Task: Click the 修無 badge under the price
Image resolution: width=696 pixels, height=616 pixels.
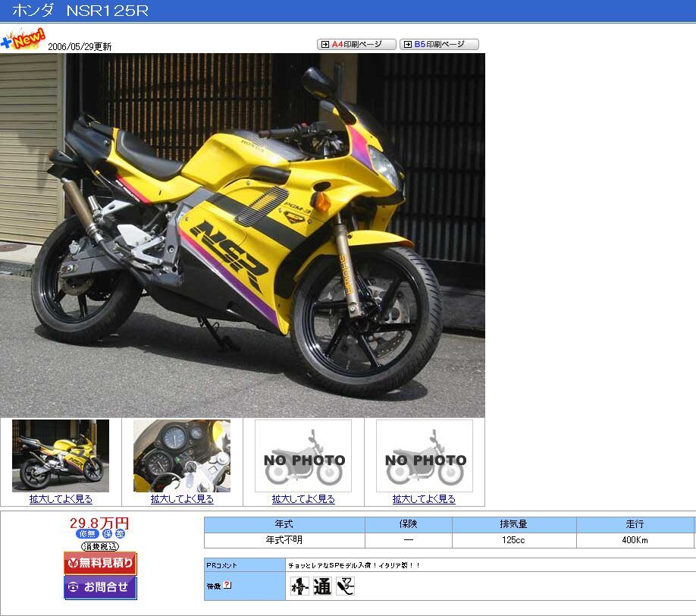Action: pos(87,534)
